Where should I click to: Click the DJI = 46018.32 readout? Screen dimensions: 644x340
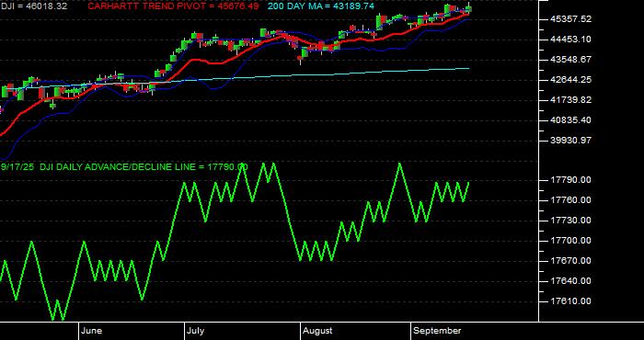[34, 6]
